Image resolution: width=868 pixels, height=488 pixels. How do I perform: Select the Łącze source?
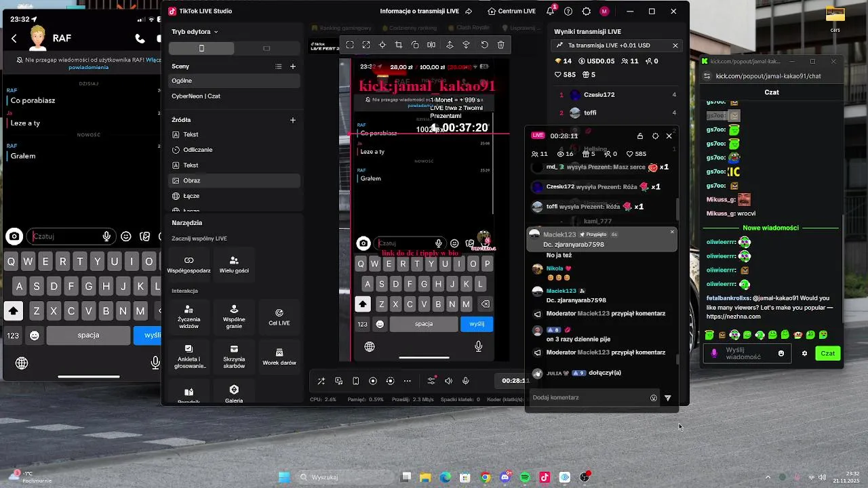[x=234, y=196]
